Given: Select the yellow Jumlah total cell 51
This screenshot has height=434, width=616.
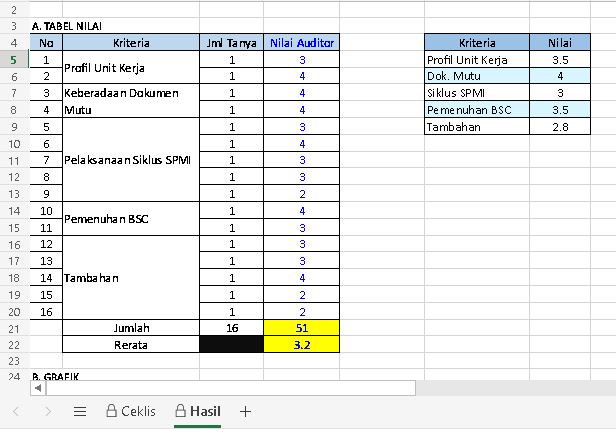Looking at the screenshot, I should point(302,328).
